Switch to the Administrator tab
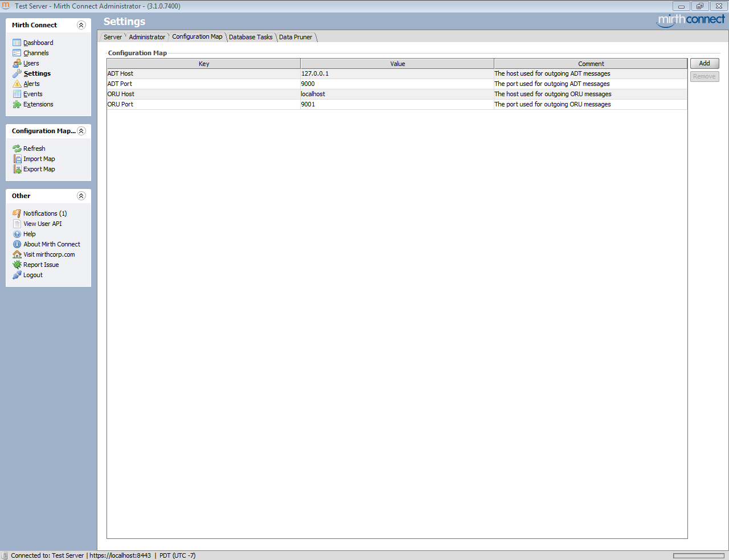Viewport: 729px width, 560px height. click(147, 37)
